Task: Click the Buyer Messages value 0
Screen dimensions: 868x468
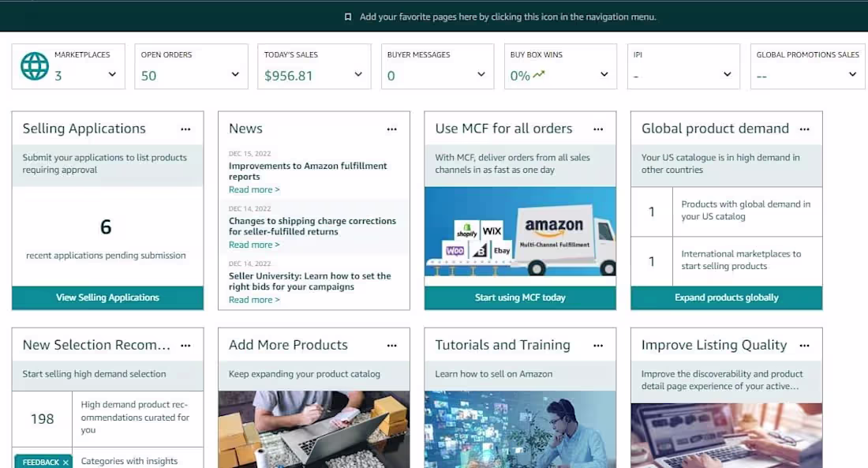Action: (391, 76)
